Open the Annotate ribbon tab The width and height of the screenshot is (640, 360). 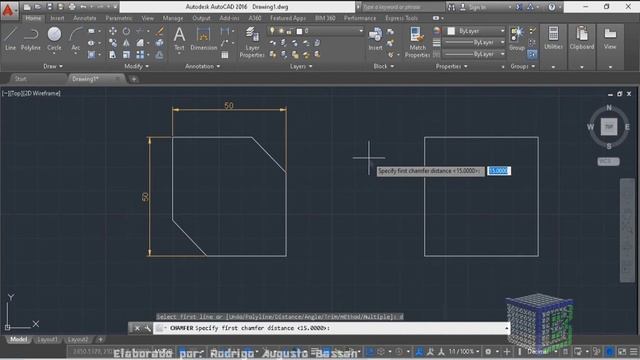coord(84,18)
